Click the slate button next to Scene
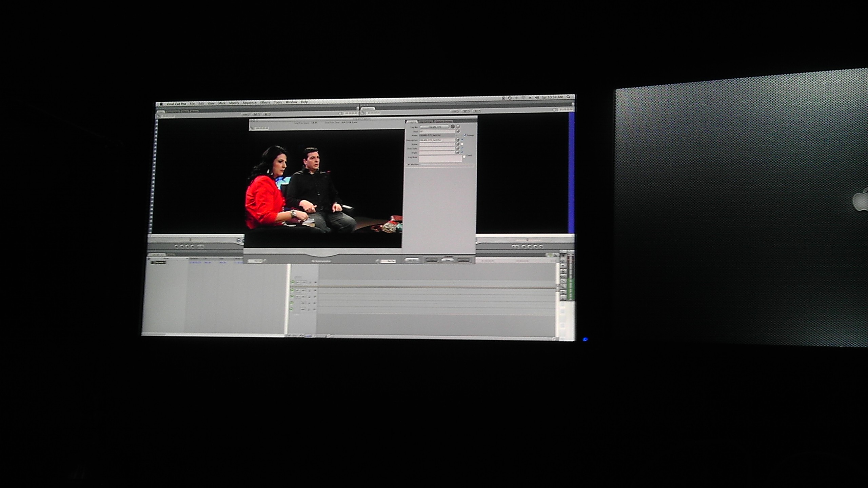The height and width of the screenshot is (488, 868). pyautogui.click(x=458, y=144)
